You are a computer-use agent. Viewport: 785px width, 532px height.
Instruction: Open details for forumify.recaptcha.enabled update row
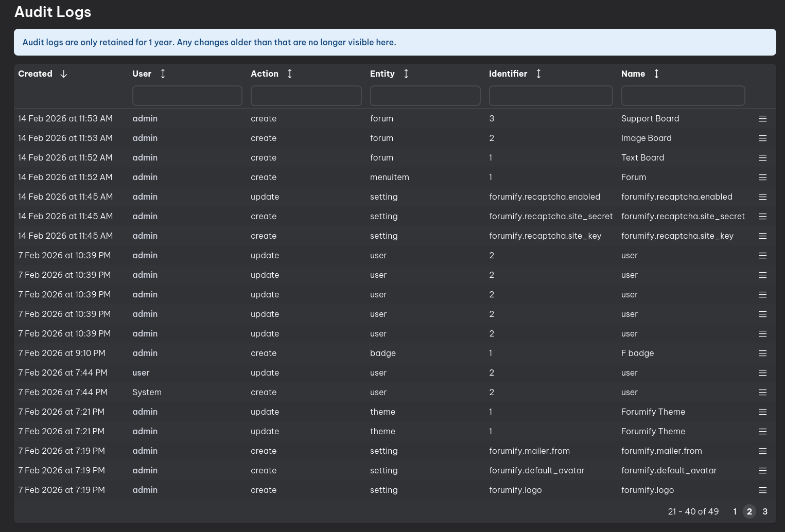click(x=762, y=197)
